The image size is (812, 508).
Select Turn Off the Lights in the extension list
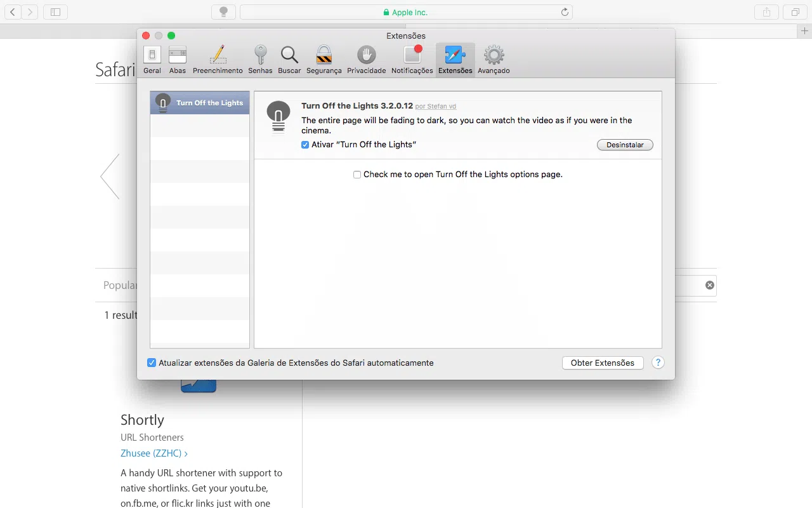point(199,102)
